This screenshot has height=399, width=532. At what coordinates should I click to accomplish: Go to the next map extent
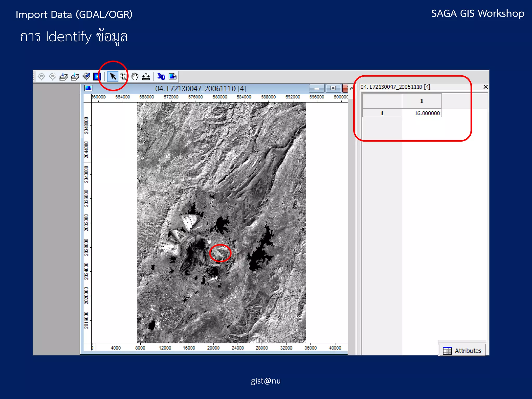52,77
